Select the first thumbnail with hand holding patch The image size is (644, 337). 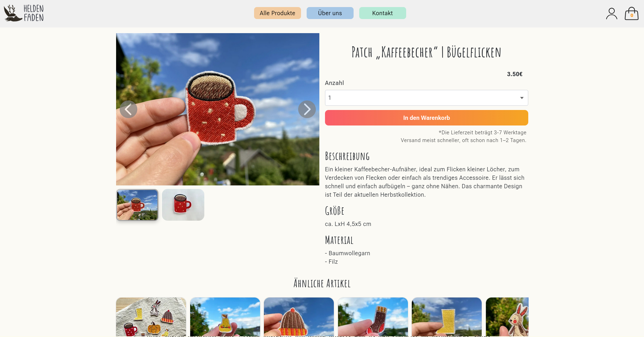point(137,205)
